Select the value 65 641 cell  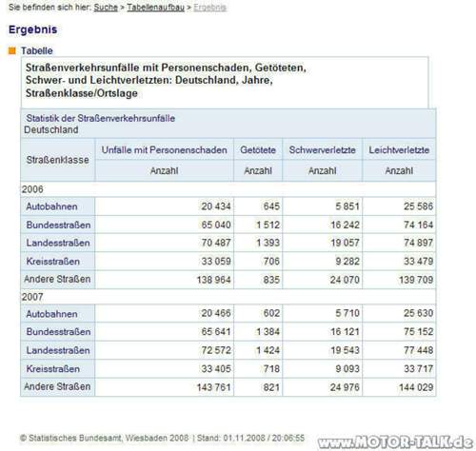pyautogui.click(x=164, y=332)
